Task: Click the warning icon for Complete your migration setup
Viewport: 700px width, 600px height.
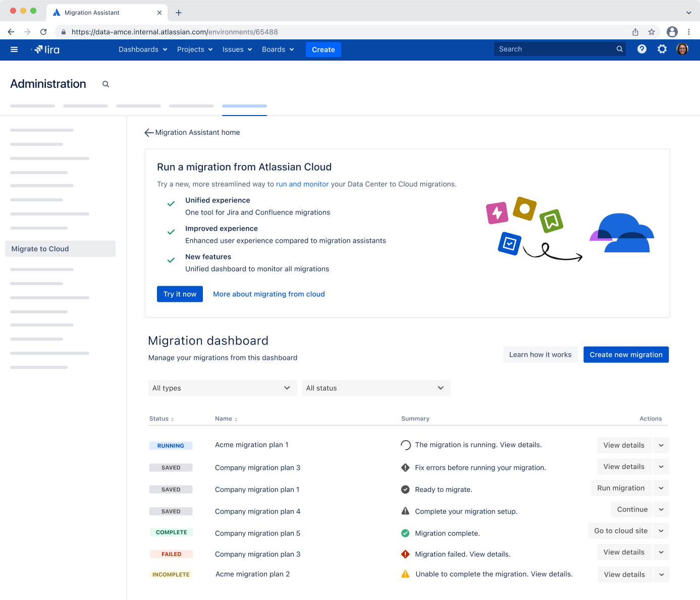Action: (x=405, y=511)
